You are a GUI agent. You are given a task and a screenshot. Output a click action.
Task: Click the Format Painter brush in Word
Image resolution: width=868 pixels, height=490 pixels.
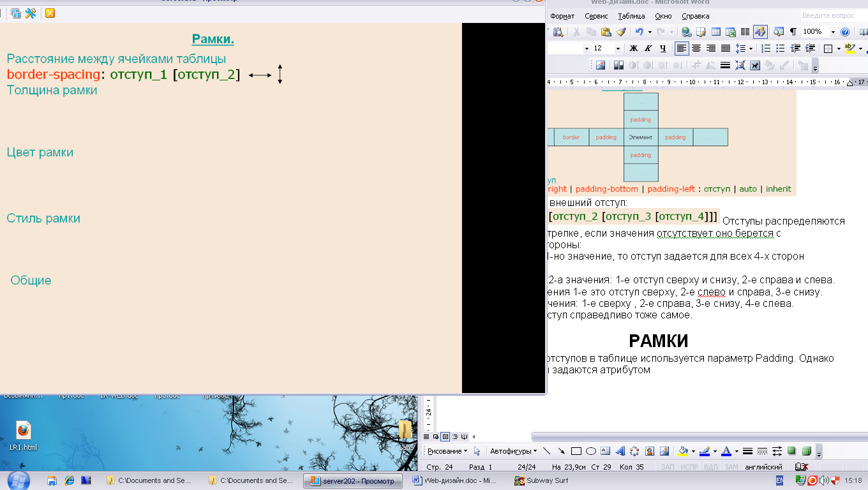coord(621,32)
